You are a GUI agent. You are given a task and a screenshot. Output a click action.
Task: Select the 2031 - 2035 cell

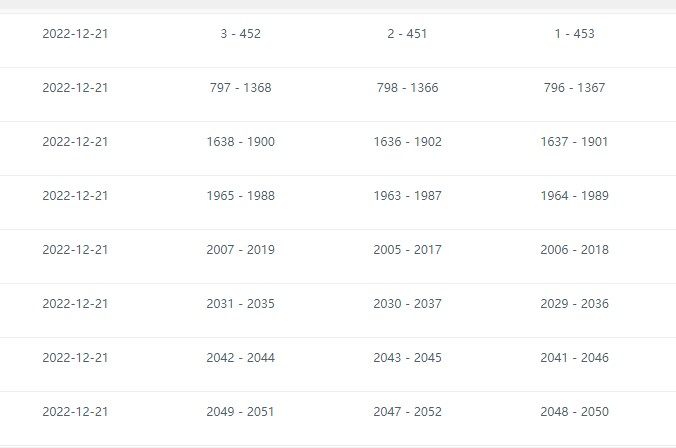coord(240,304)
